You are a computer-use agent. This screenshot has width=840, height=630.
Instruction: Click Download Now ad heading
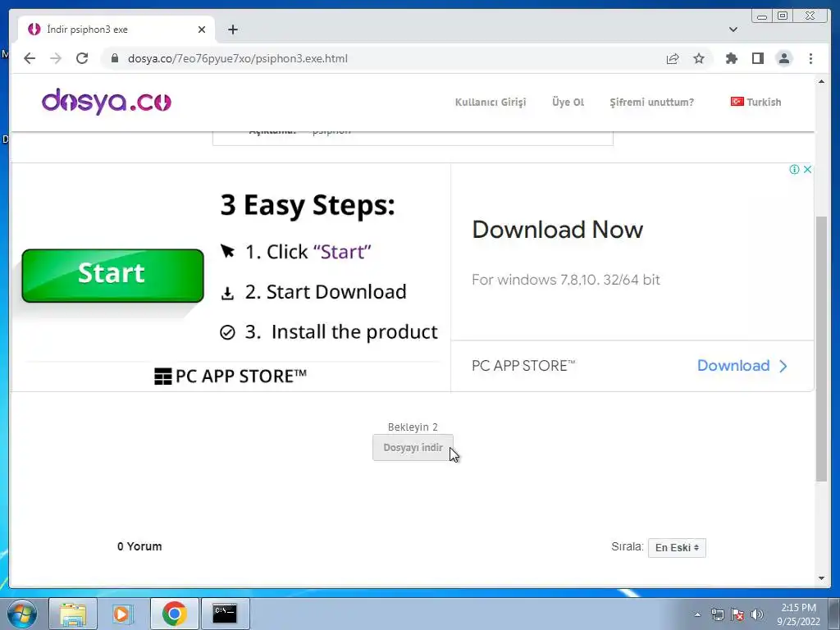(x=557, y=230)
